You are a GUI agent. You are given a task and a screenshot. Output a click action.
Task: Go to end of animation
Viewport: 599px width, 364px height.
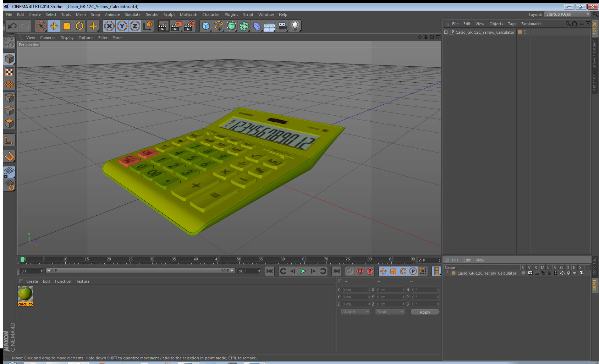tap(336, 271)
